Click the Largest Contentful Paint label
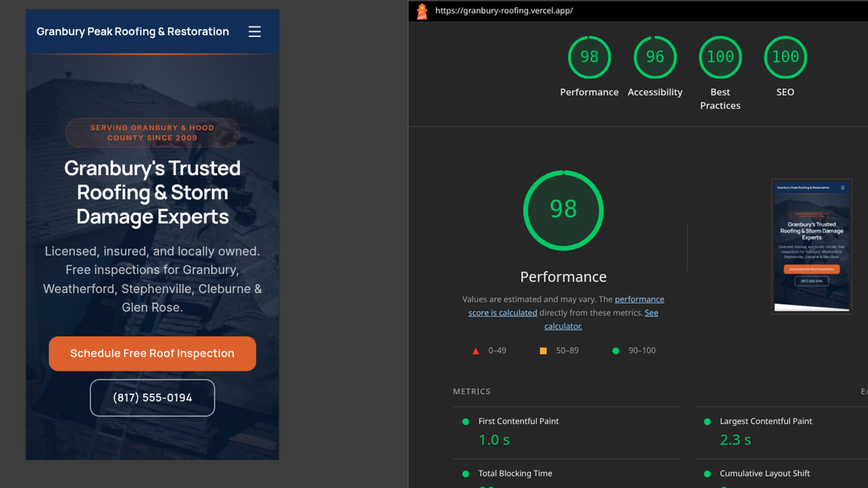Image resolution: width=868 pixels, height=488 pixels. coord(766,421)
